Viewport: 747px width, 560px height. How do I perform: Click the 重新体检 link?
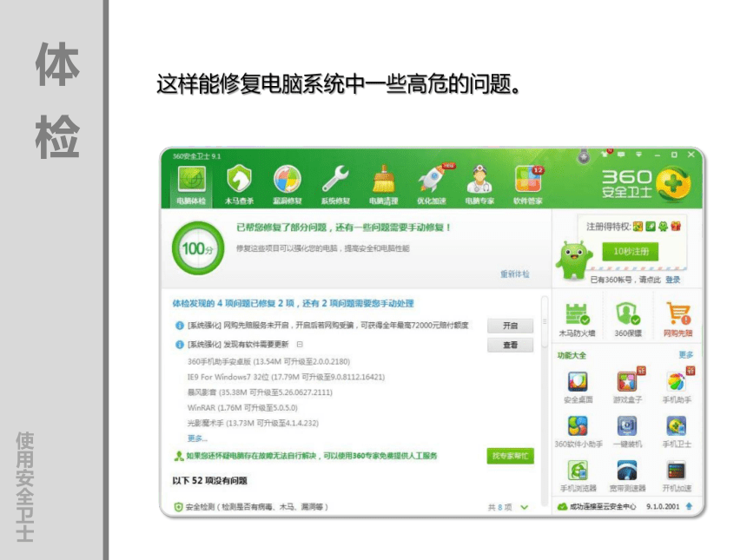[x=514, y=273]
